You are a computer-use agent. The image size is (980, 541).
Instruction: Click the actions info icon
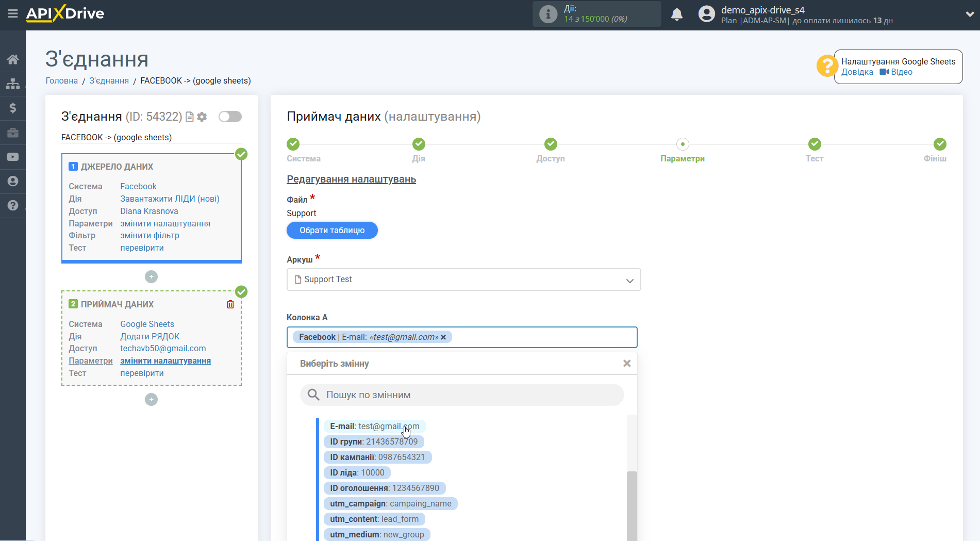[x=548, y=14]
